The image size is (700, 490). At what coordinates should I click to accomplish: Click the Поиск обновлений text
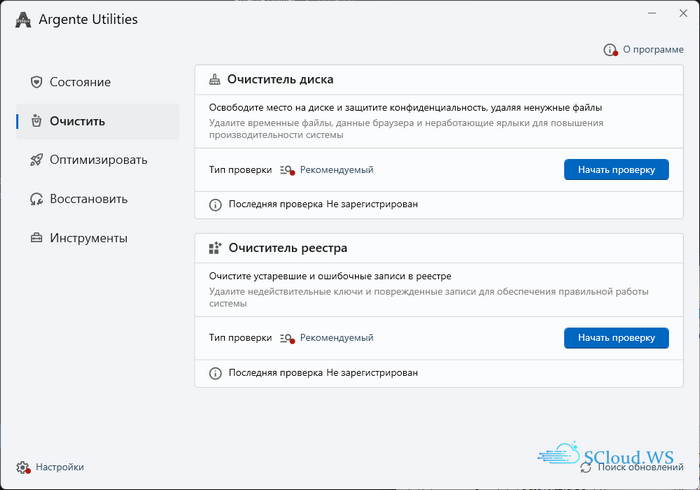coord(640,467)
